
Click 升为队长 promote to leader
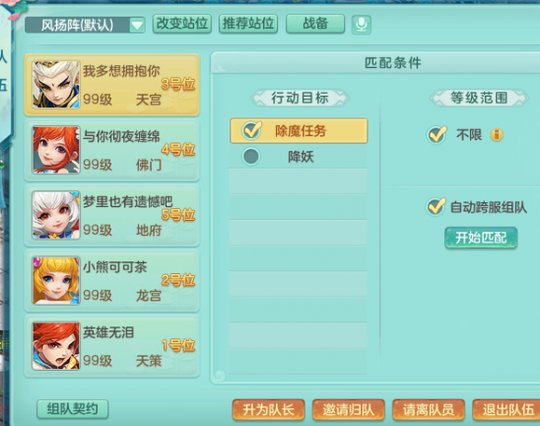[268, 410]
